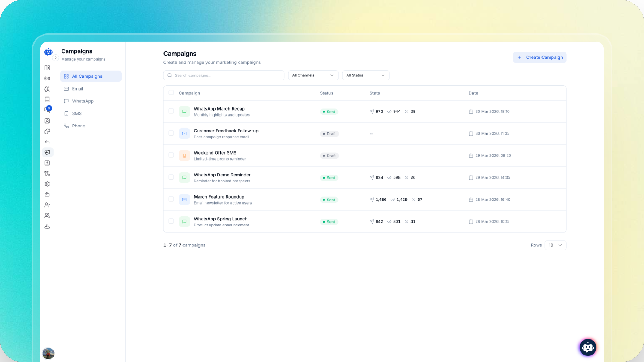Open the dashboard layout icon in sidebar
Image resolution: width=644 pixels, height=362 pixels.
pyautogui.click(x=47, y=68)
